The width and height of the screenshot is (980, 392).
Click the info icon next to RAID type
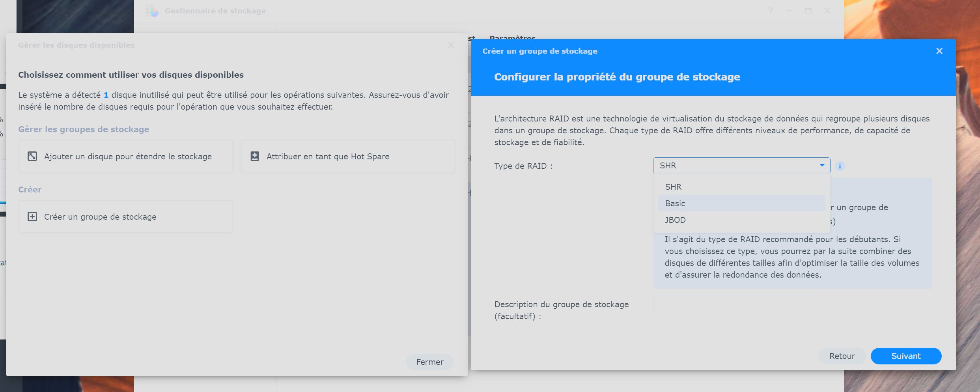coord(840,166)
